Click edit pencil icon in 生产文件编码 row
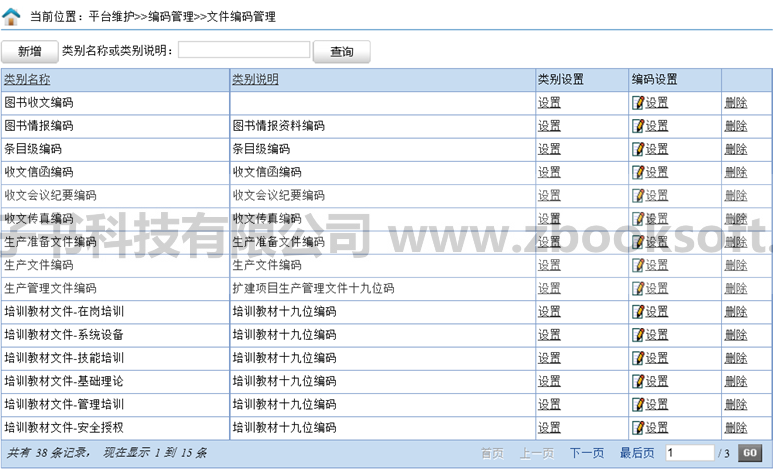 (638, 265)
